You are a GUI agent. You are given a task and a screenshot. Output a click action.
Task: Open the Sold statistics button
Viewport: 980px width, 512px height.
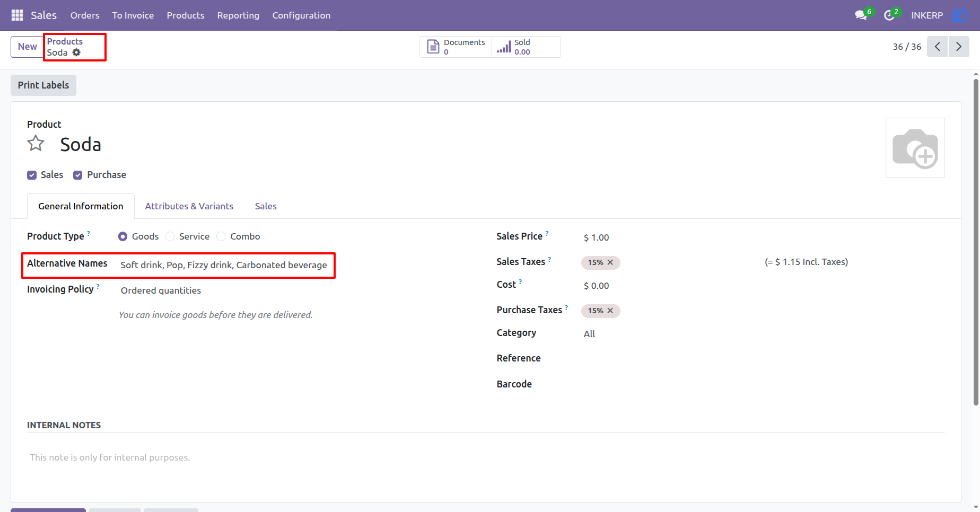click(526, 47)
